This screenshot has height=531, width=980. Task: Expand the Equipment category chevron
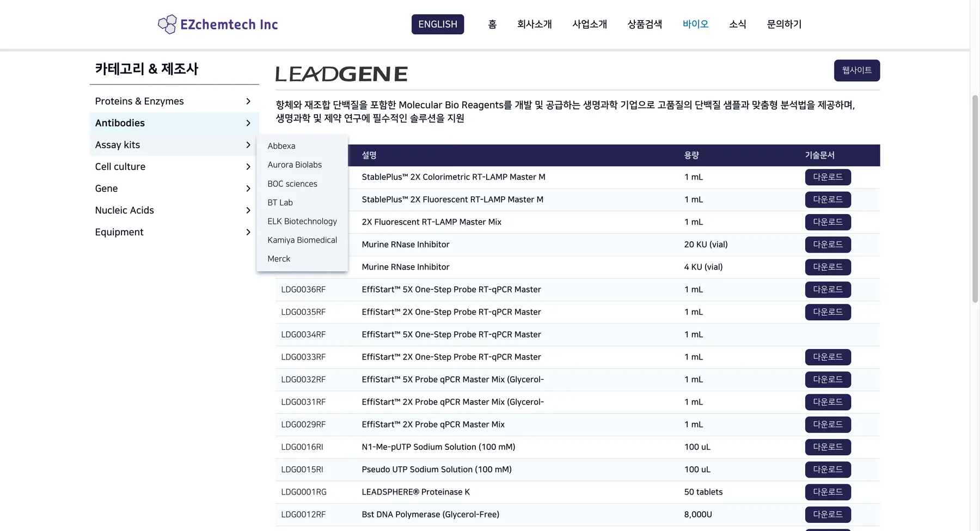248,232
